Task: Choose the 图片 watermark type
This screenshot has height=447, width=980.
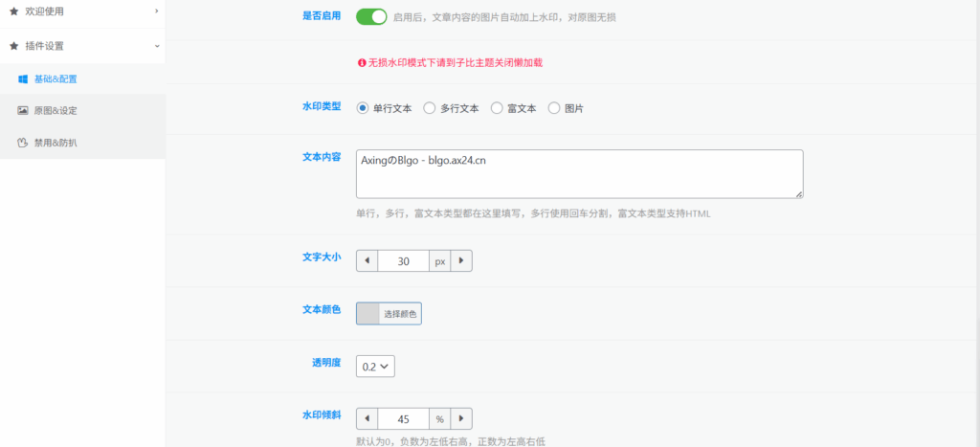Action: [554, 108]
